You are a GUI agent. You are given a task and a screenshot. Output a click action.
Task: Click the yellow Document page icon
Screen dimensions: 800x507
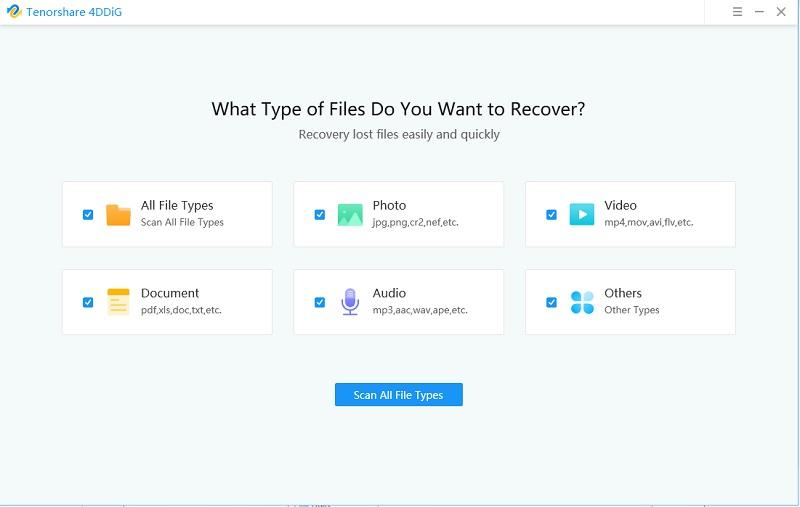tap(118, 302)
